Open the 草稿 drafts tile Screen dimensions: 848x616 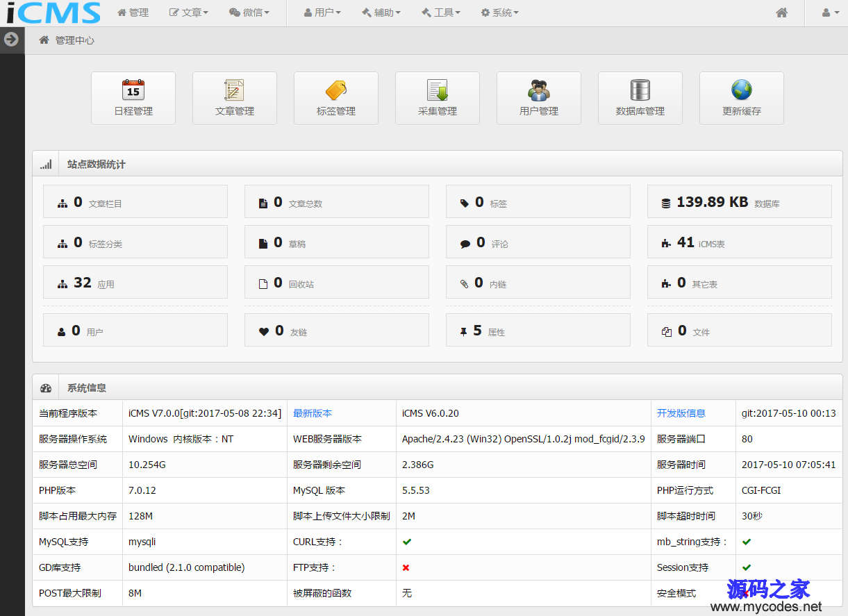(x=337, y=242)
